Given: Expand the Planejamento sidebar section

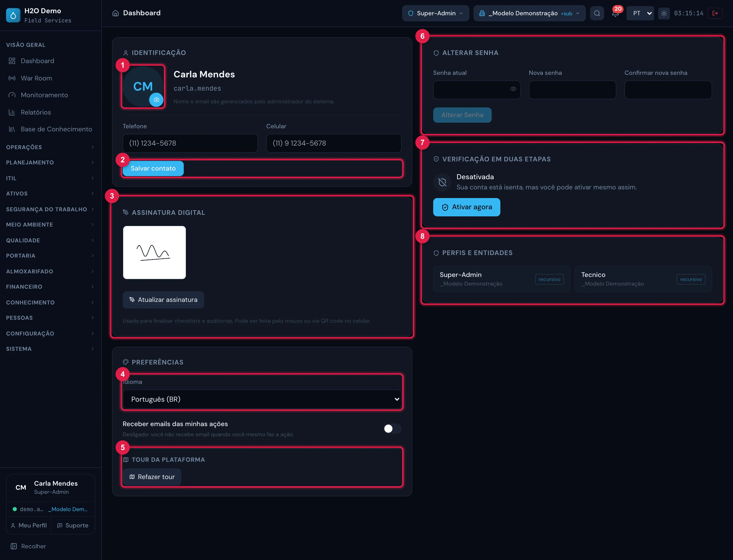Looking at the screenshot, I should [50, 163].
